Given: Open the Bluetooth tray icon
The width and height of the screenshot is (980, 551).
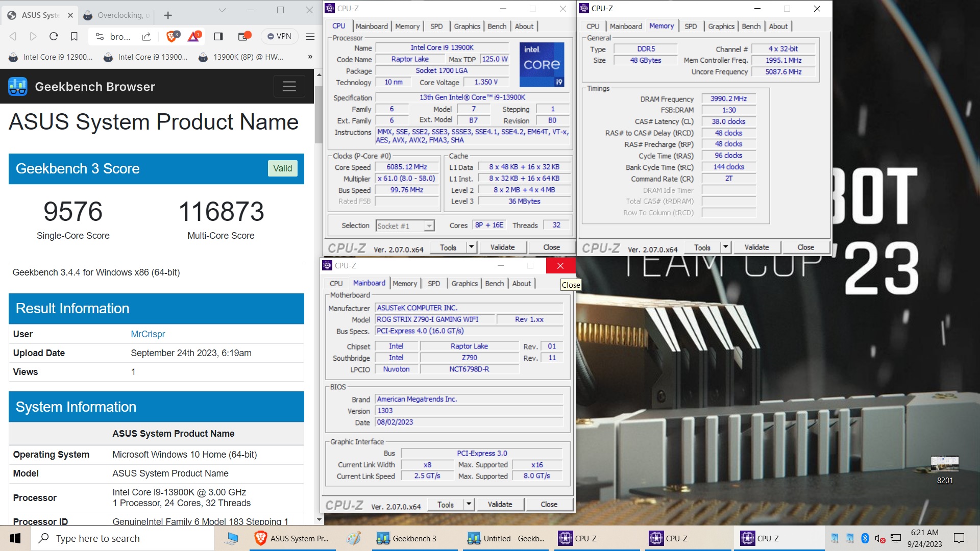Looking at the screenshot, I should click(865, 538).
